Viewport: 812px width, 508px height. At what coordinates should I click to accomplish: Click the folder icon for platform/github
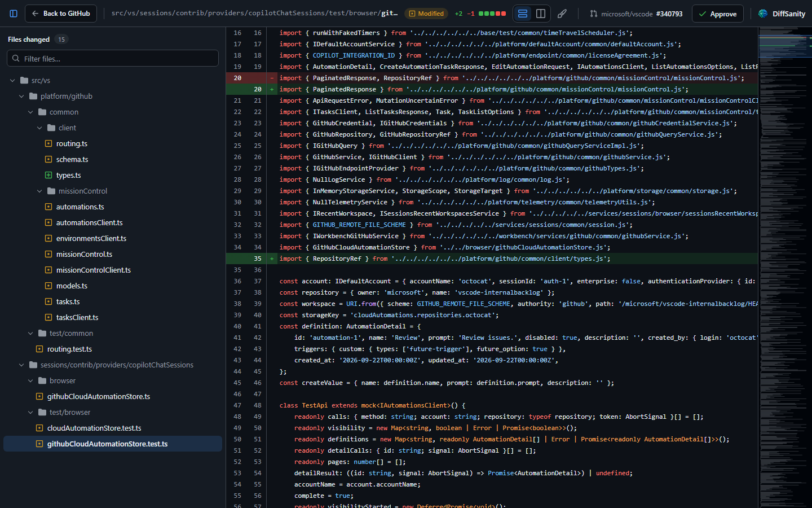pos(33,96)
